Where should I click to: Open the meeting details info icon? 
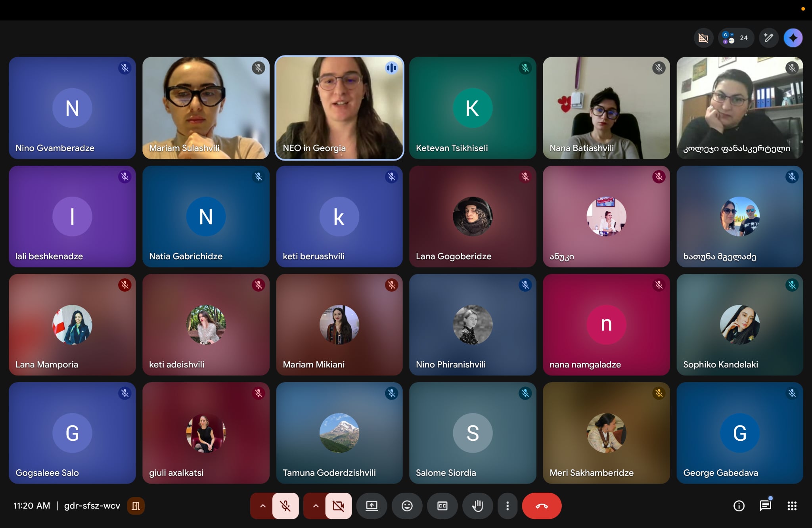[739, 506]
